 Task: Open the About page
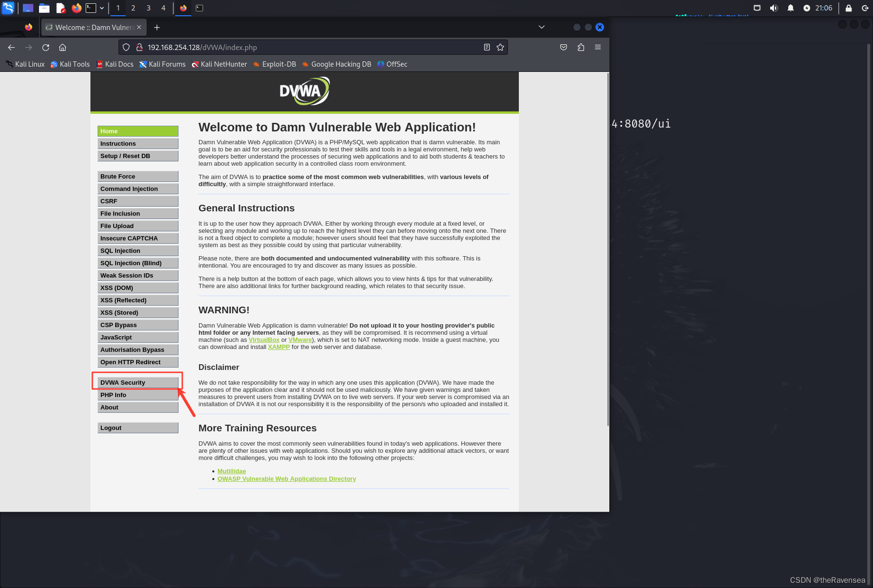point(138,408)
